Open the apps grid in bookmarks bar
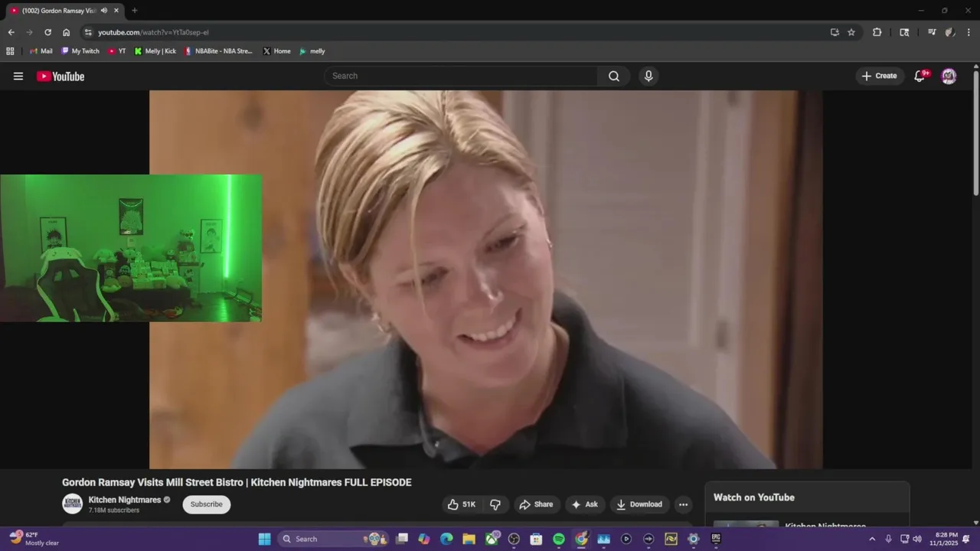Image resolution: width=980 pixels, height=551 pixels. (10, 51)
